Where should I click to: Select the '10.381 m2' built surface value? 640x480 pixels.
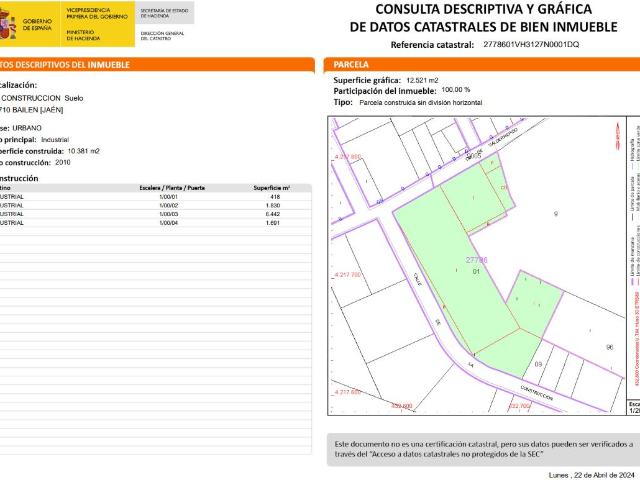pos(83,151)
